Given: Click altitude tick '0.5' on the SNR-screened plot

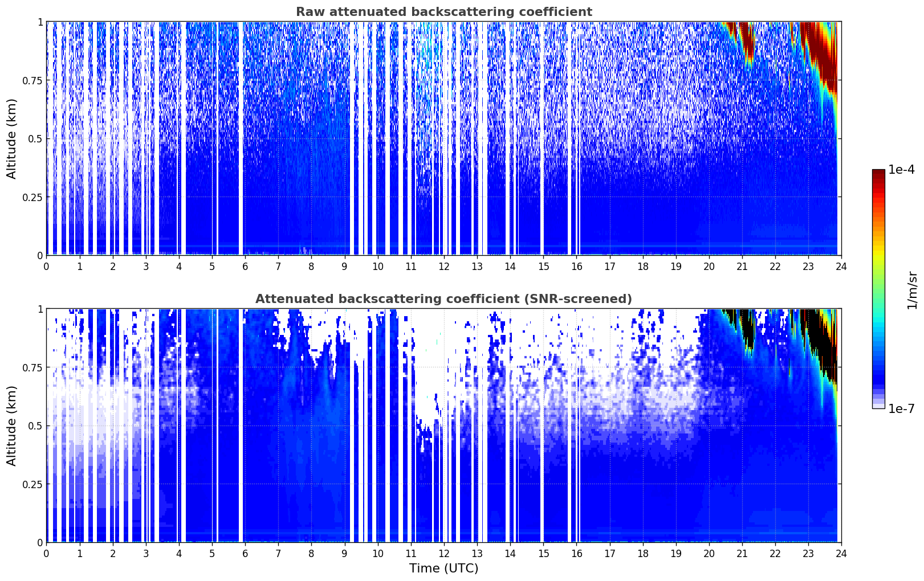Looking at the screenshot, I should [35, 425].
